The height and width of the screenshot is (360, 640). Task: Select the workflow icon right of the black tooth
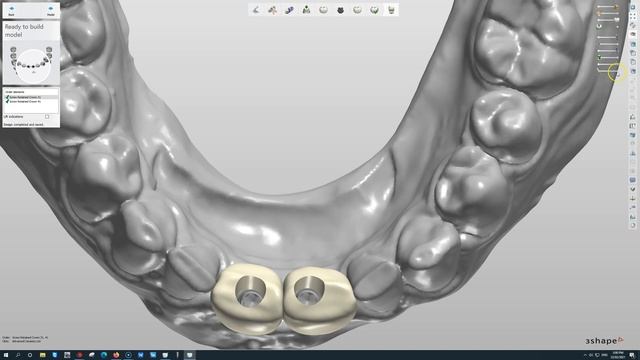pyautogui.click(x=357, y=10)
